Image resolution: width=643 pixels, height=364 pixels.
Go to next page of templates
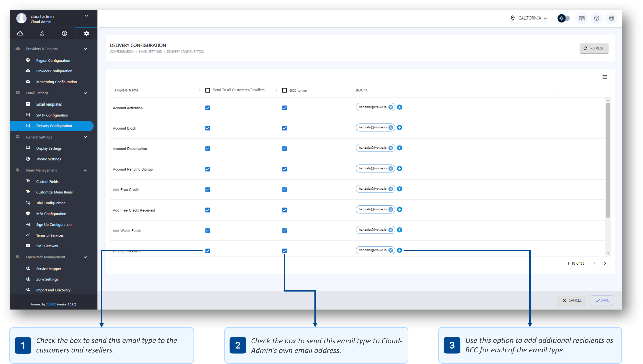click(605, 263)
